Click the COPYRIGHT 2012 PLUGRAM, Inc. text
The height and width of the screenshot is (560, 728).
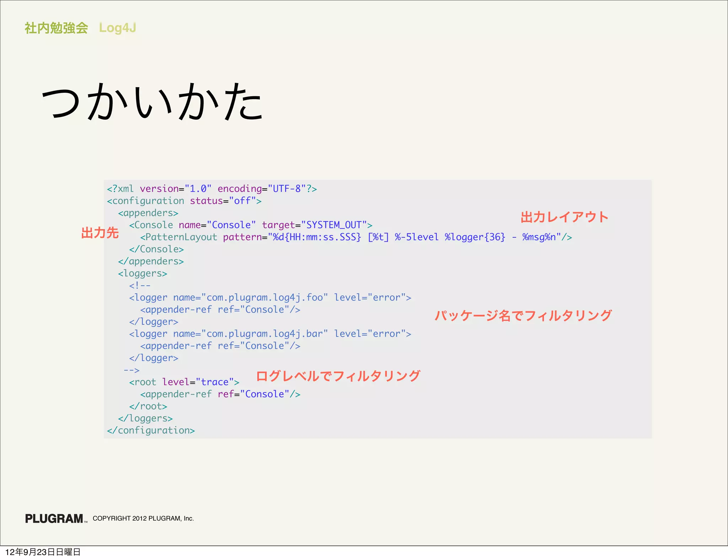143,518
